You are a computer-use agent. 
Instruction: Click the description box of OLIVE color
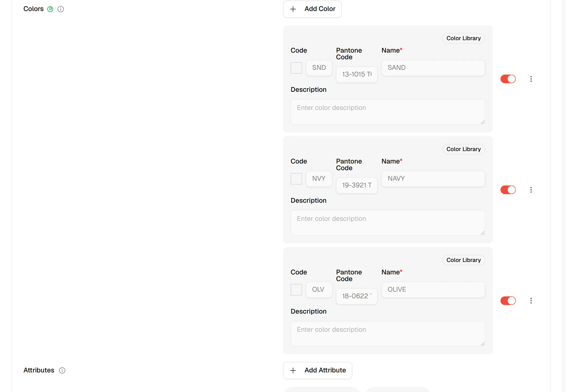click(x=388, y=334)
